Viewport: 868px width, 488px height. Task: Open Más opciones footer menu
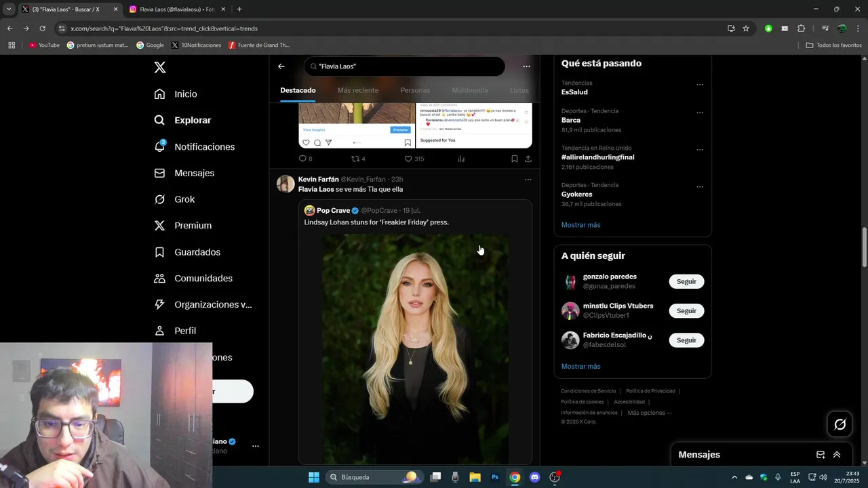pyautogui.click(x=649, y=413)
